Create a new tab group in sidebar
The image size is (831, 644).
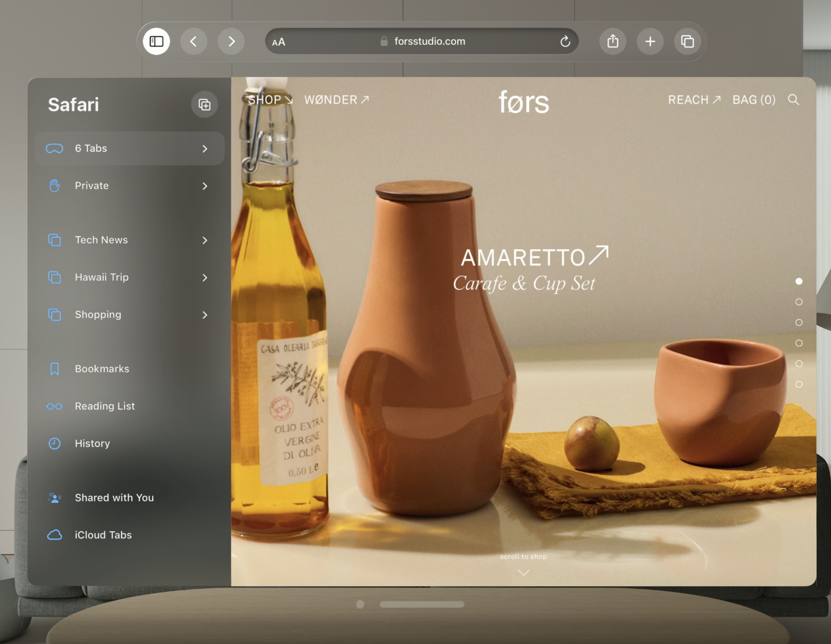pos(204,104)
